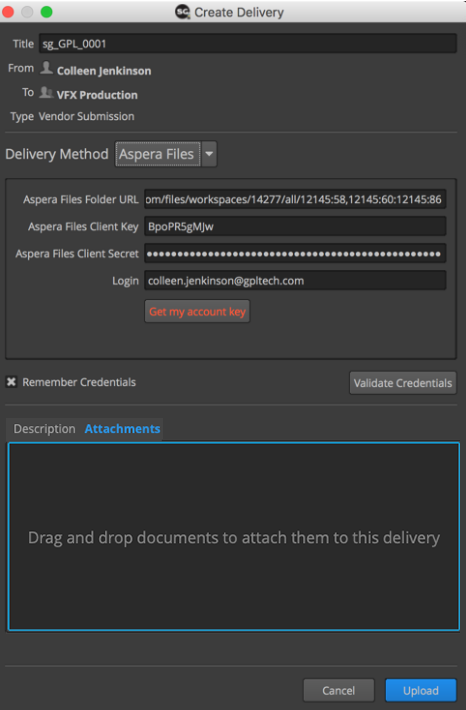
Task: Switch to the Attachments tab
Action: pyautogui.click(x=122, y=429)
